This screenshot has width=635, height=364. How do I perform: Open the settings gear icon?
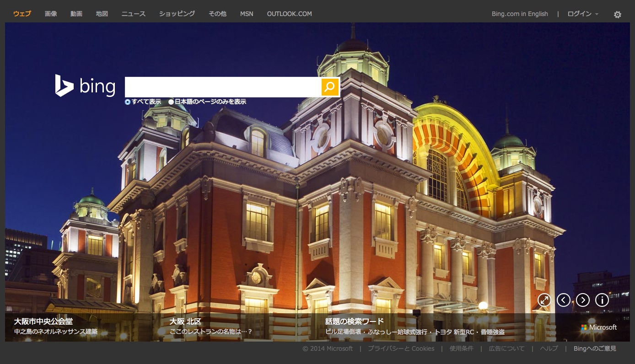617,15
